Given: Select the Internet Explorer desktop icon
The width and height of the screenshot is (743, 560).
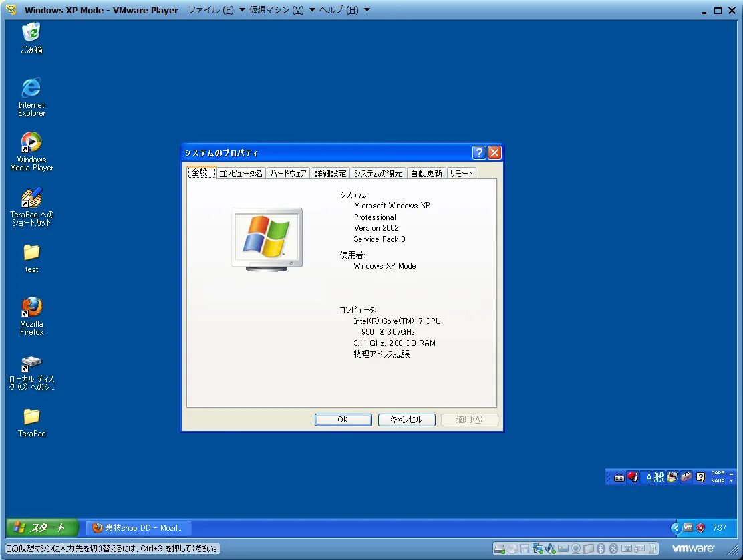Looking at the screenshot, I should tap(31, 97).
